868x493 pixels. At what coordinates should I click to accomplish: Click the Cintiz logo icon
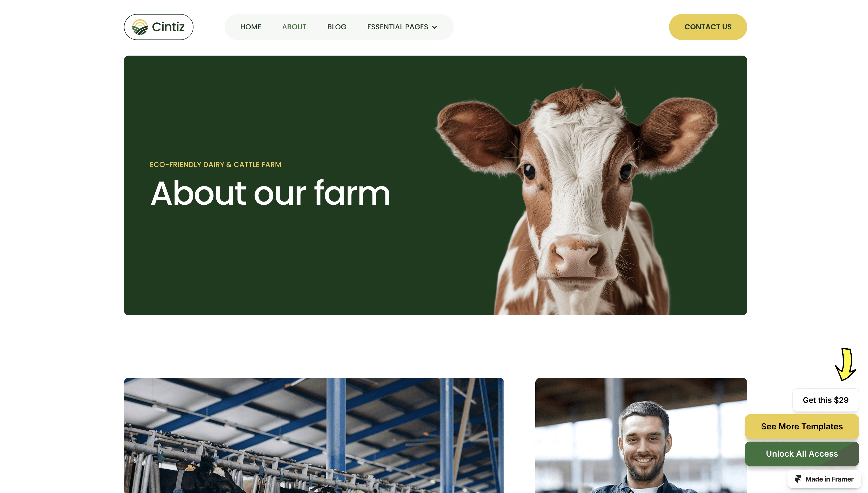(x=140, y=27)
